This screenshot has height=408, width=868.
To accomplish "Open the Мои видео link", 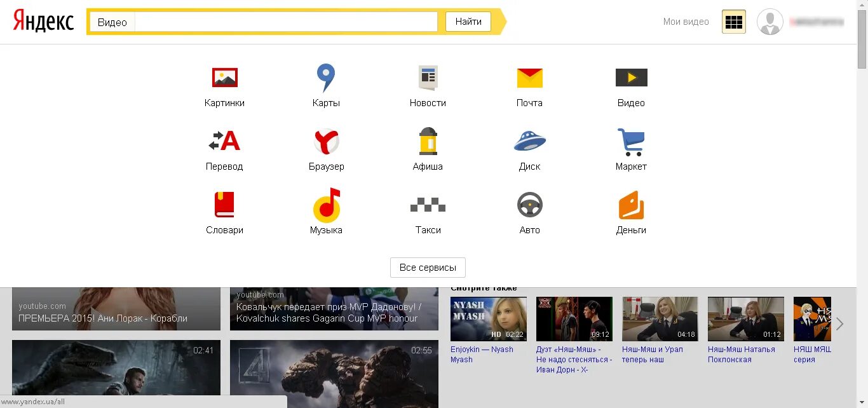I will (686, 22).
